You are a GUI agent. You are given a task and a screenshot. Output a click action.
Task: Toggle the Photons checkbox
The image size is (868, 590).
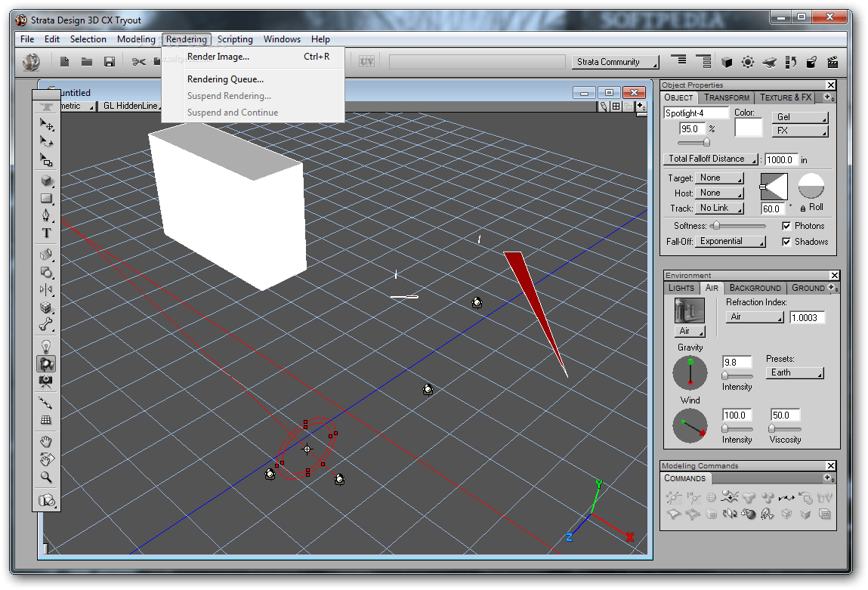coord(786,226)
